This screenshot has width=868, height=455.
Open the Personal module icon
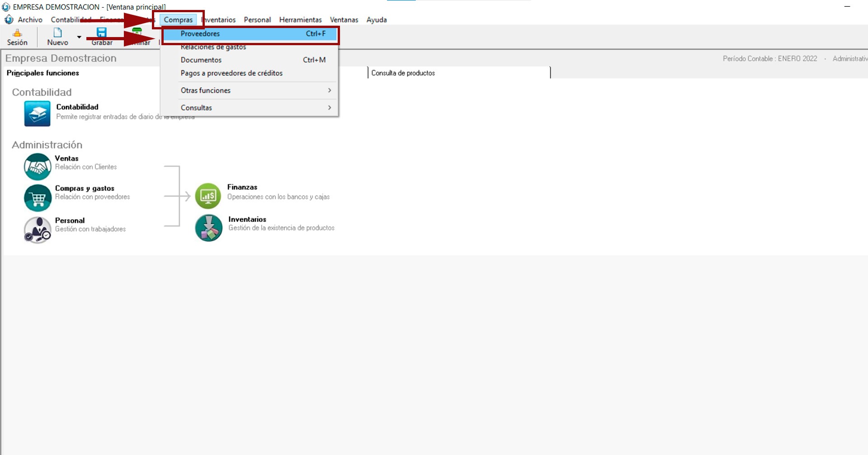tap(38, 230)
